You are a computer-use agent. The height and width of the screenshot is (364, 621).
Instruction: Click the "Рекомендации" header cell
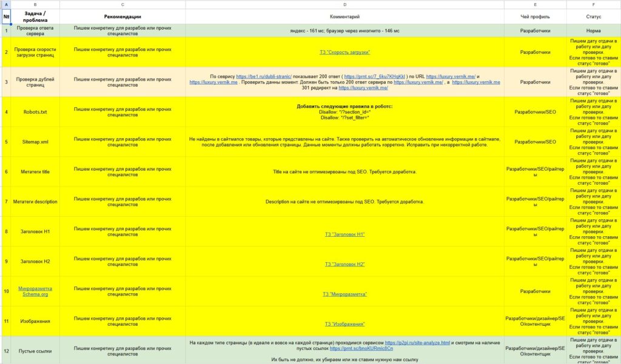click(123, 16)
